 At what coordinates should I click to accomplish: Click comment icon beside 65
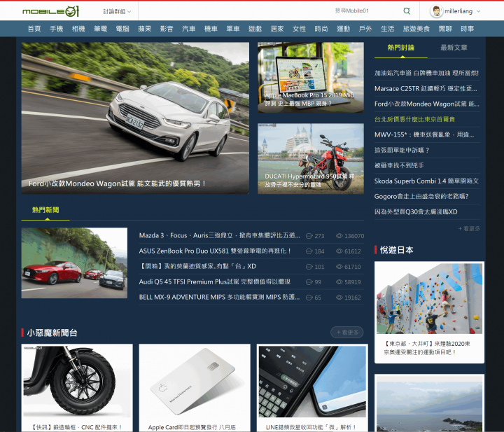tap(309, 298)
